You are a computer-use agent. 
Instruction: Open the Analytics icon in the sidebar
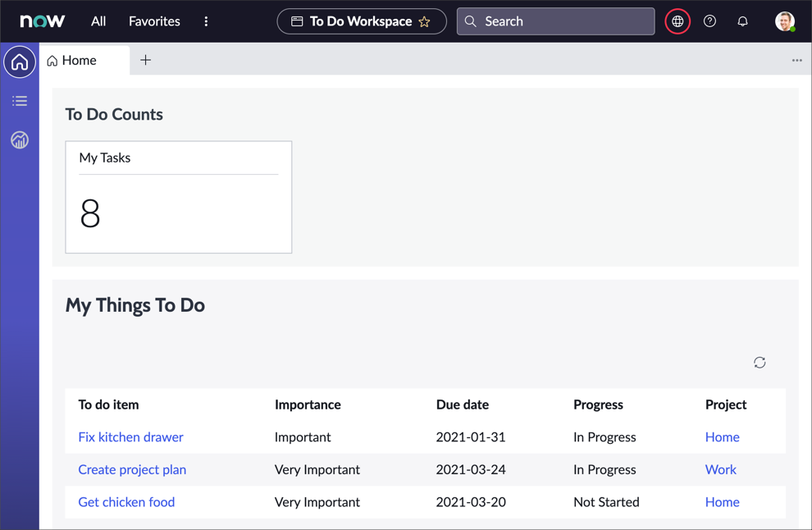pos(19,139)
